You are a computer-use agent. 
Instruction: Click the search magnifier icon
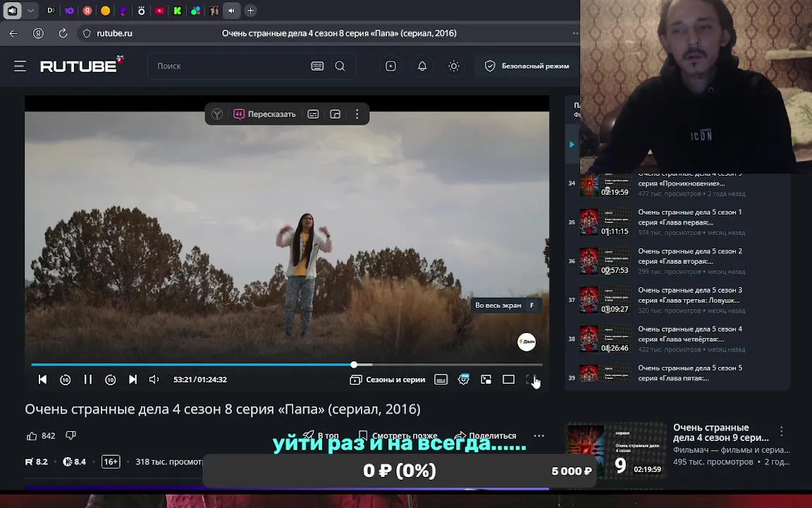(x=340, y=66)
